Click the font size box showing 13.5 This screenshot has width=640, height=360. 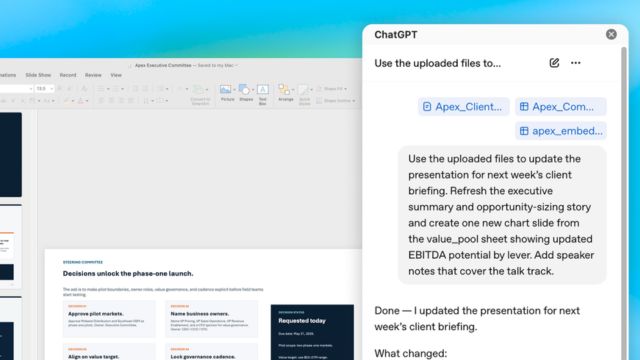tap(42, 89)
